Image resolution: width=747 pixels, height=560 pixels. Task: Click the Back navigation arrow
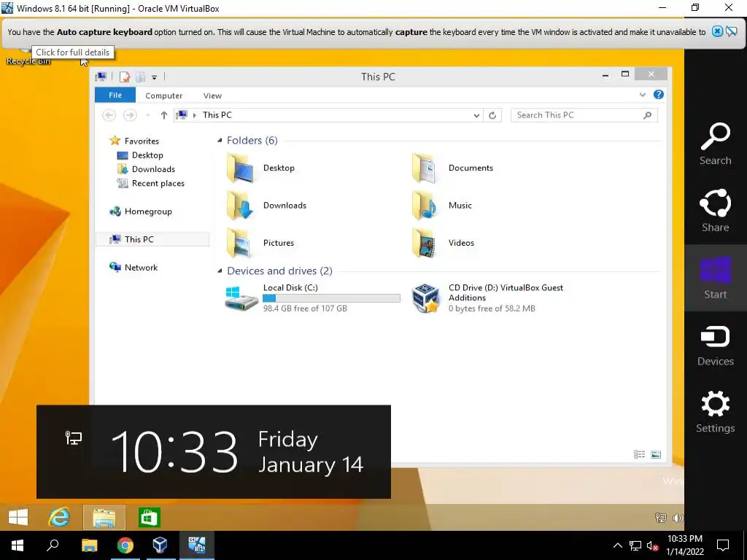click(x=109, y=115)
